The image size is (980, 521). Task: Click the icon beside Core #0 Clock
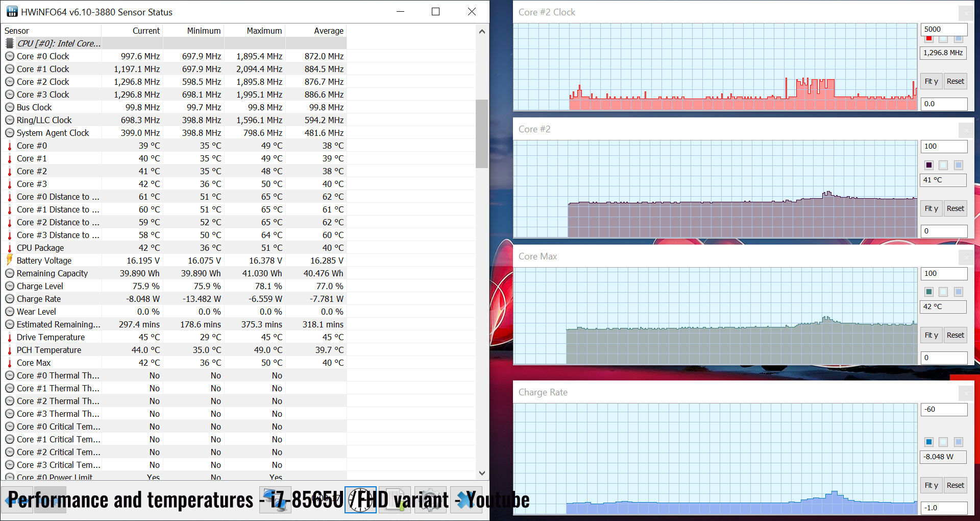10,56
